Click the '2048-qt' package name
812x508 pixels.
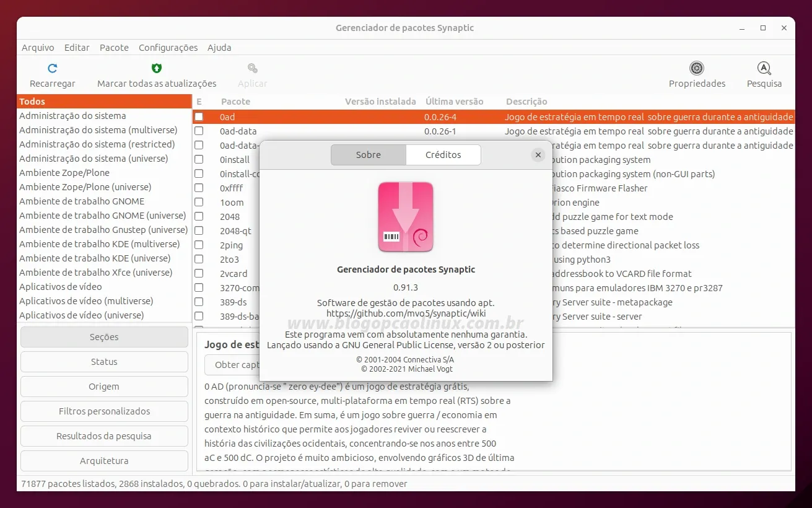(x=235, y=231)
